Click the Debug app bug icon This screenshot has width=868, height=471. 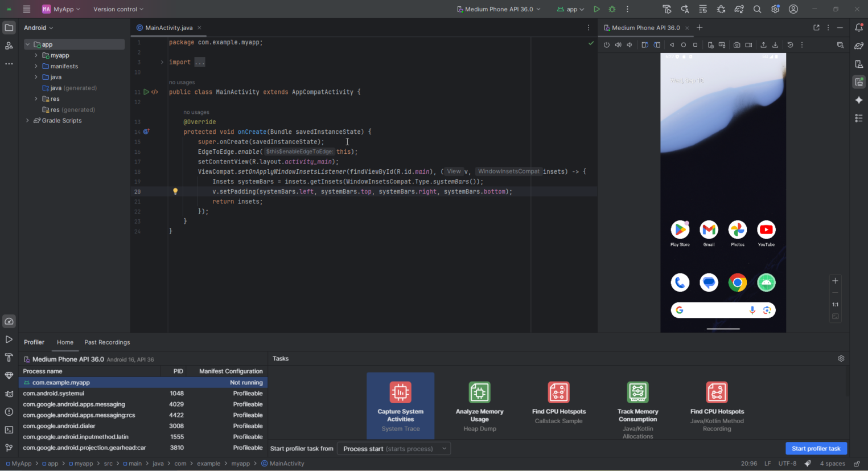[612, 9]
